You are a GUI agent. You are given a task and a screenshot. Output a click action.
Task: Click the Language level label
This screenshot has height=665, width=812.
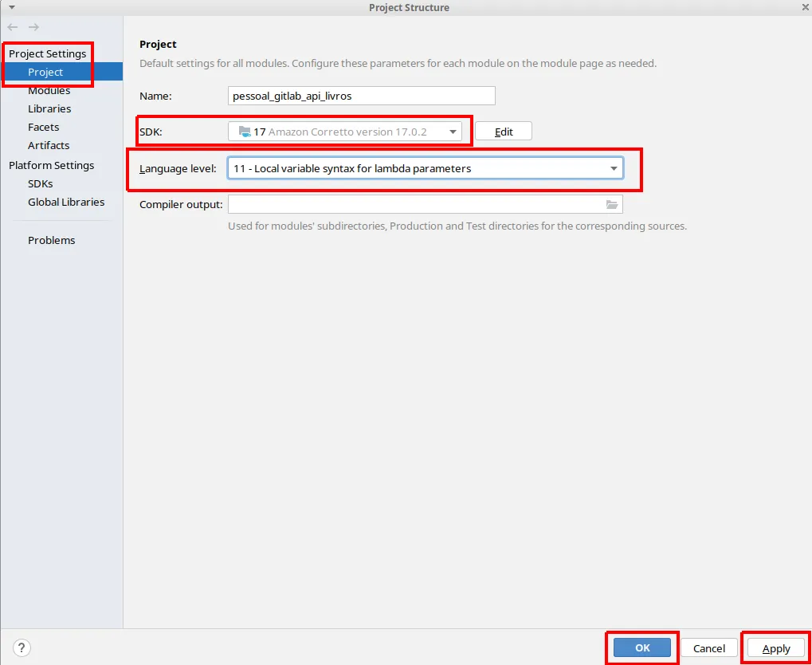click(x=178, y=168)
